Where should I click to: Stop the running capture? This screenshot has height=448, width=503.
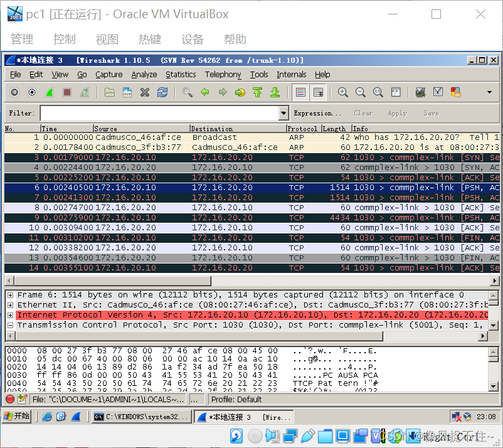click(66, 92)
